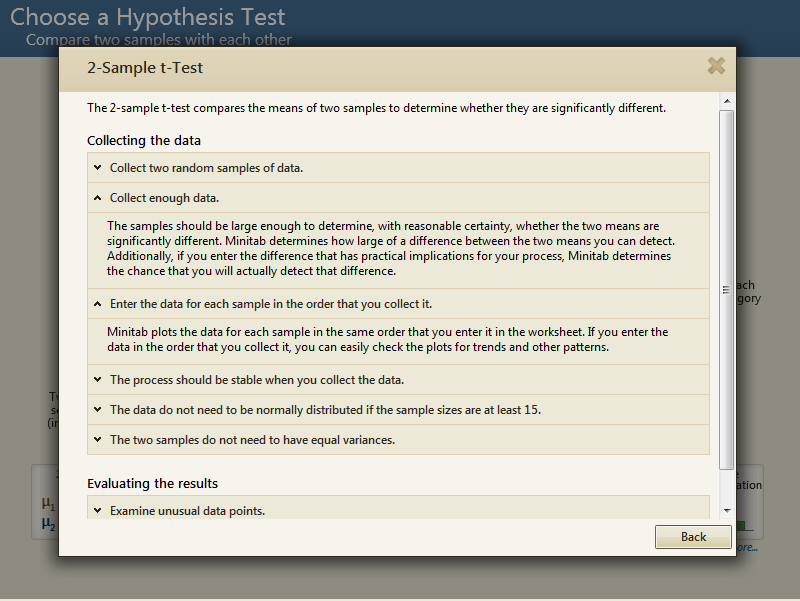
Task: Click the '2-Sample t-Test' dialog title
Action: pos(146,69)
